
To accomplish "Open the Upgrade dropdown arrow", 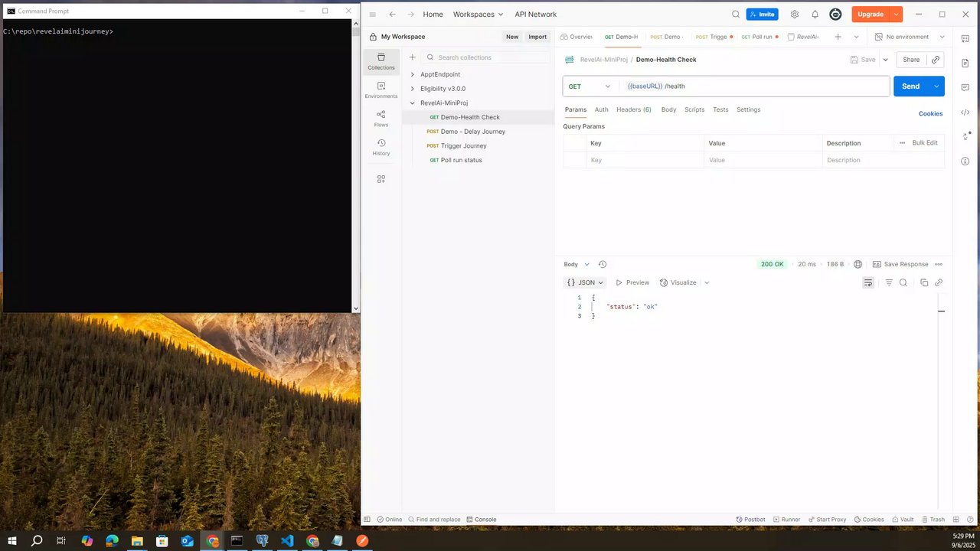I will pos(897,15).
